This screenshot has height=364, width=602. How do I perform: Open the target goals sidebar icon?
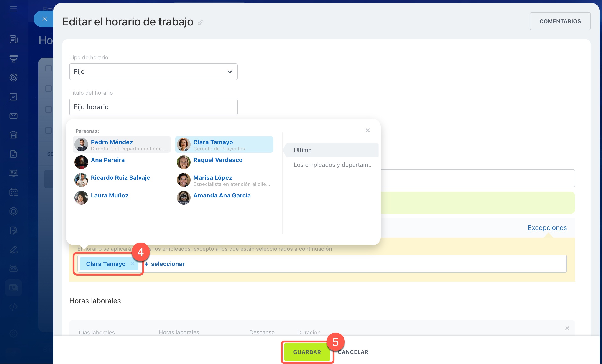[13, 78]
